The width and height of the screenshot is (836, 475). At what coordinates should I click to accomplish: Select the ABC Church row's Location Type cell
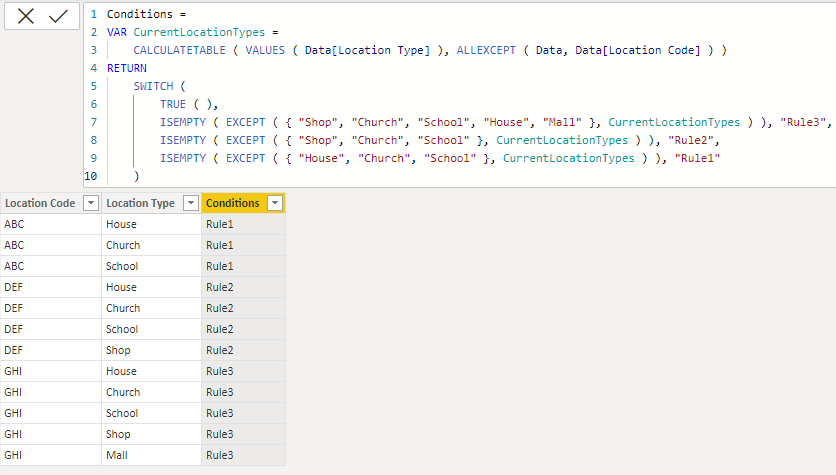(x=151, y=245)
